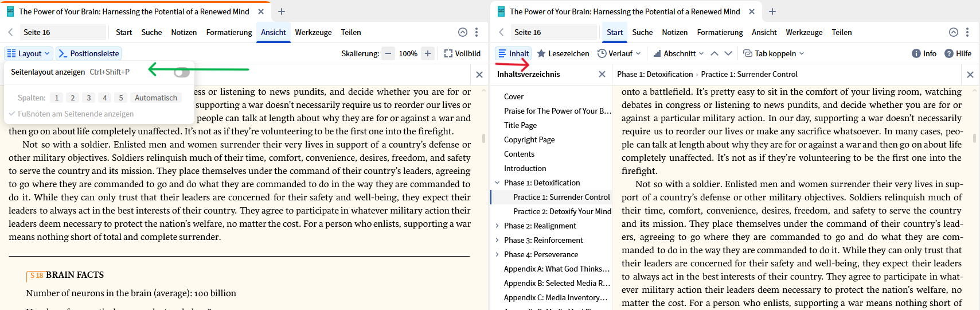Open the Positionsleiste option

click(x=89, y=53)
